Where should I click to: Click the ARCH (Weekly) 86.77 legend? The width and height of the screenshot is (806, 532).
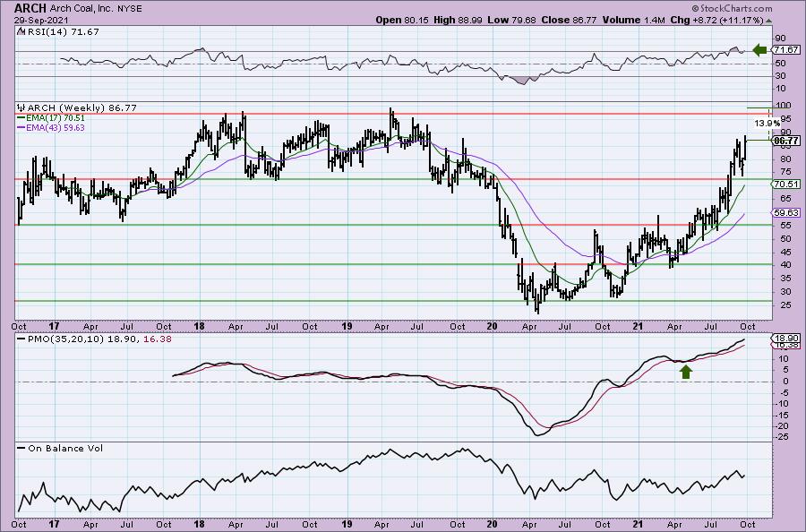point(77,108)
